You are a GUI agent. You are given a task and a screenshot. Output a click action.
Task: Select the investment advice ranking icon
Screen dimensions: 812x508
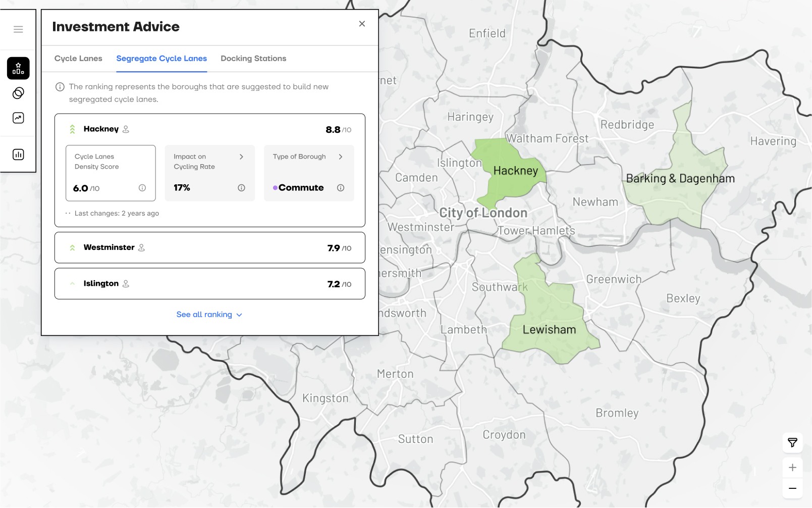18,68
